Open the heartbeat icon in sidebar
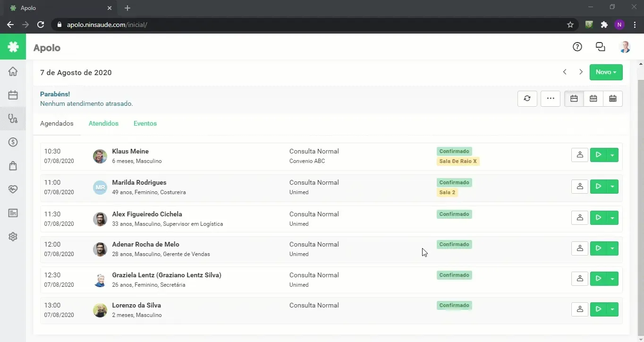The width and height of the screenshot is (644, 342). coord(13,189)
